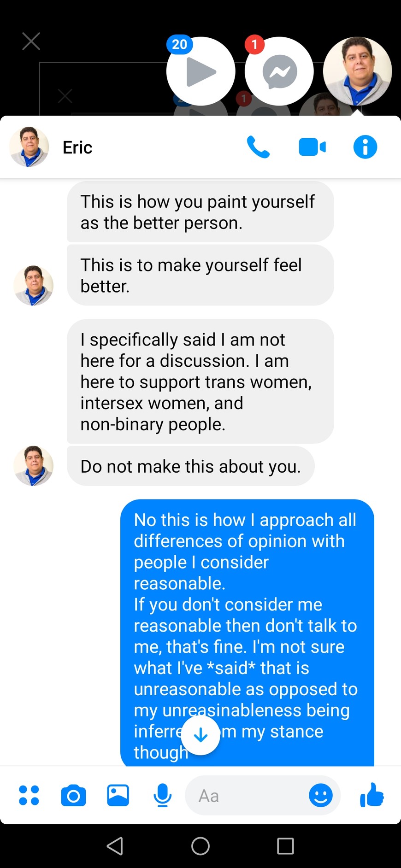The height and width of the screenshot is (868, 401).
Task: Record a voice message with microphone
Action: tap(162, 796)
